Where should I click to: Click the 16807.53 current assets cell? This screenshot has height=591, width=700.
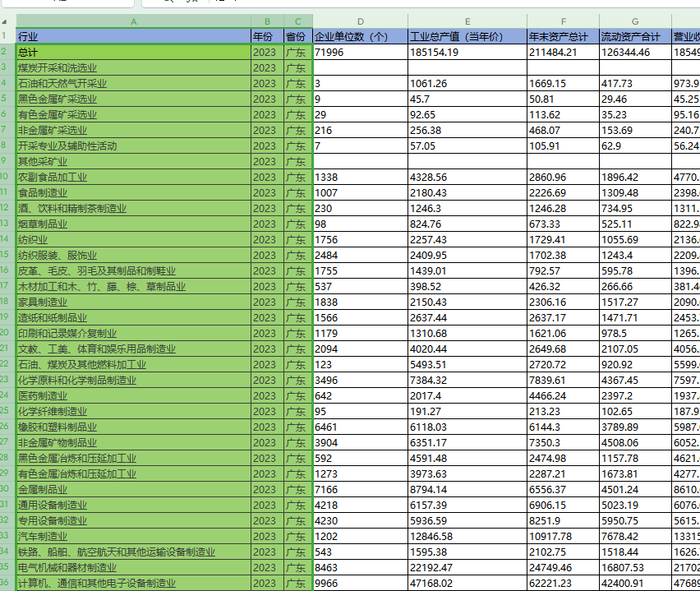pyautogui.click(x=635, y=568)
